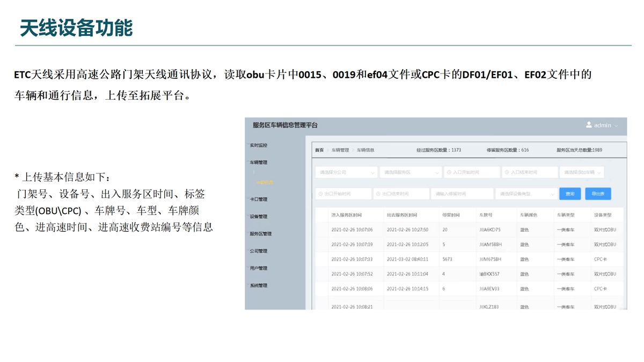Open 系统管理 sidebar menu
Viewport: 644px width, 362px height.
point(259,285)
